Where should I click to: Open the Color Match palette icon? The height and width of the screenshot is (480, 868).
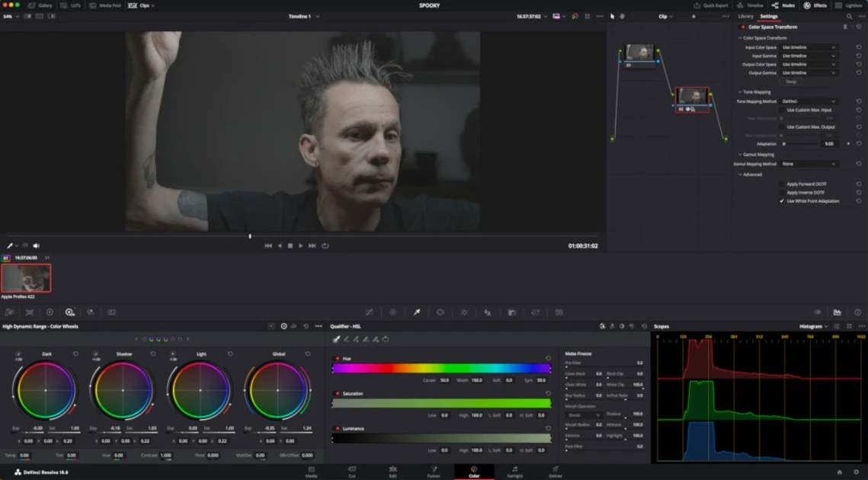30,312
